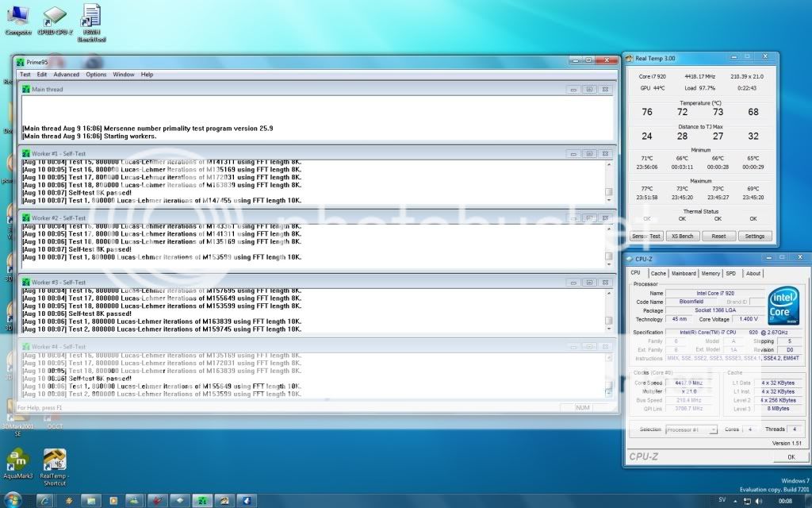Click the Worker #2 vertical scrollbar
This screenshot has height=508, width=812.
pyautogui.click(x=609, y=246)
